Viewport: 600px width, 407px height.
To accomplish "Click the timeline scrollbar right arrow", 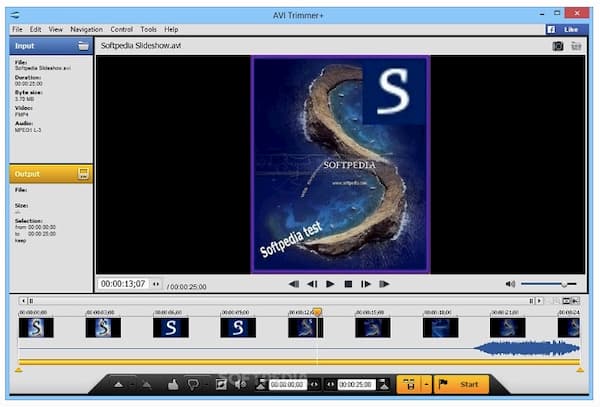I will pyautogui.click(x=539, y=301).
